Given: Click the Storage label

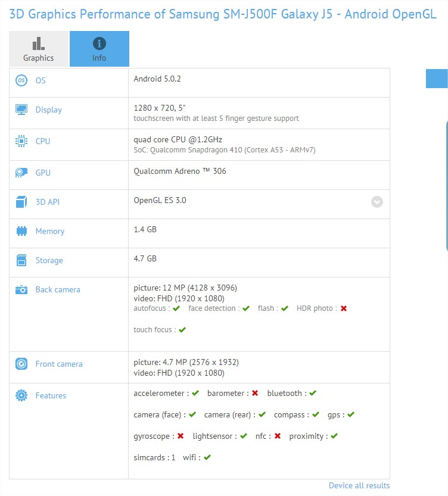Looking at the screenshot, I should coord(49,260).
